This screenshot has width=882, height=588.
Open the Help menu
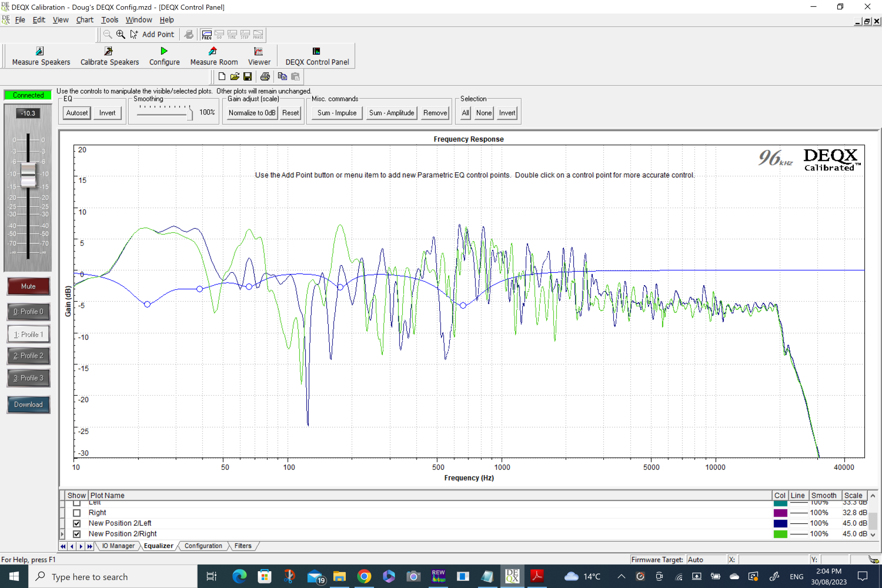point(167,20)
